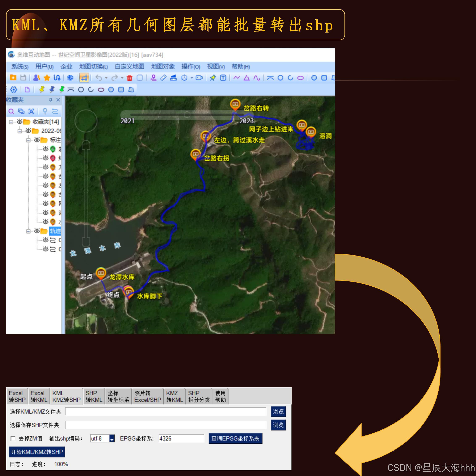The width and height of the screenshot is (476, 476).
Task: Switch to the SHP转KML tab
Action: [94, 396]
